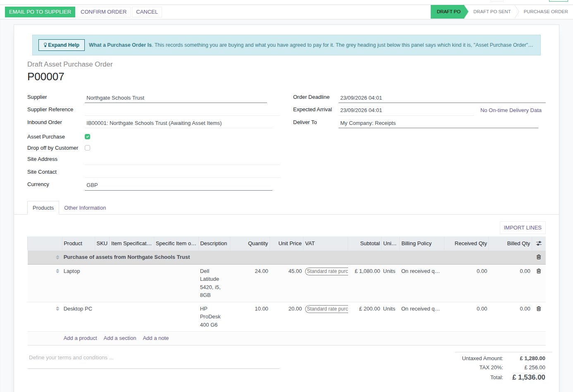The height and width of the screenshot is (392, 573).
Task: Open the Currency dropdown field
Action: 178,185
